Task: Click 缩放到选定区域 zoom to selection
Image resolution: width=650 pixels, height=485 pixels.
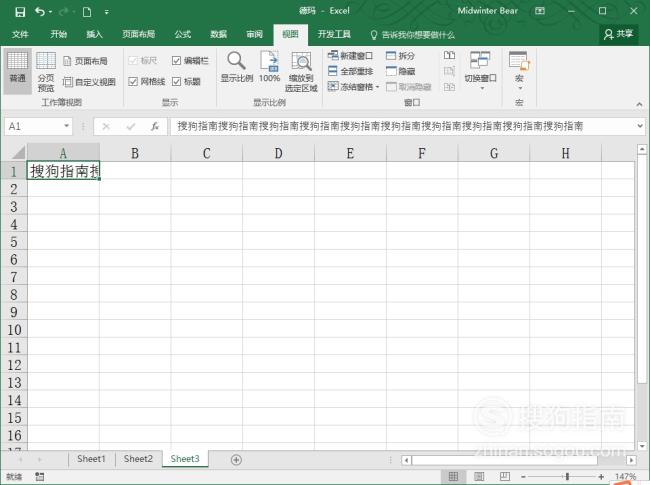Action: (301, 72)
